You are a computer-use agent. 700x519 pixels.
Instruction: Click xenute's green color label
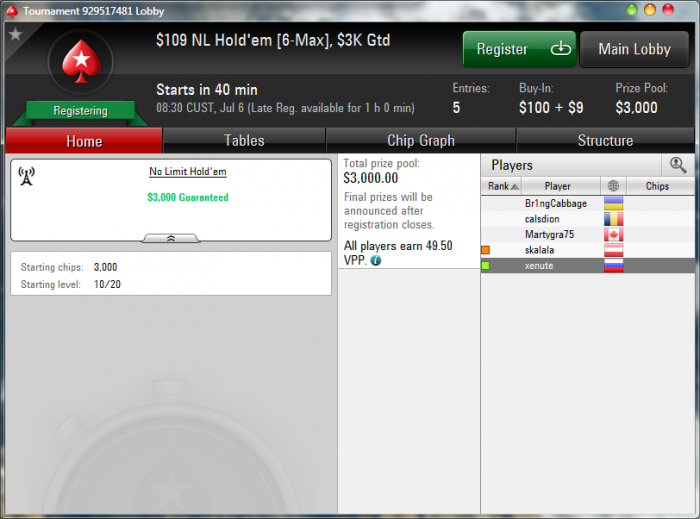pyautogui.click(x=486, y=266)
